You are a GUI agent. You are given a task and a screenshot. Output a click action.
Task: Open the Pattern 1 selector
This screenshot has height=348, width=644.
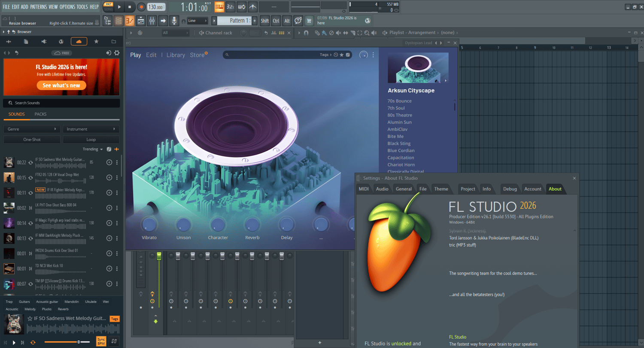[234, 21]
